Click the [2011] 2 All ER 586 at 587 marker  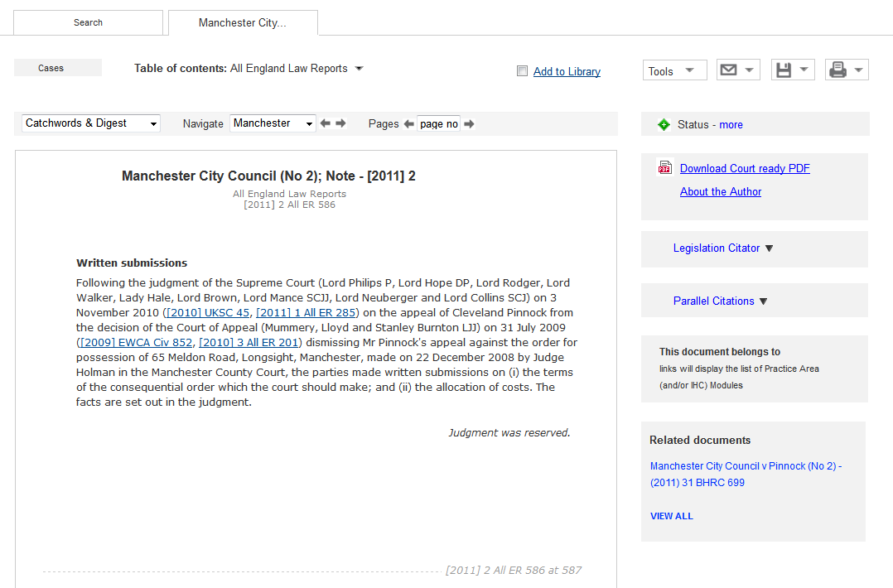[514, 571]
